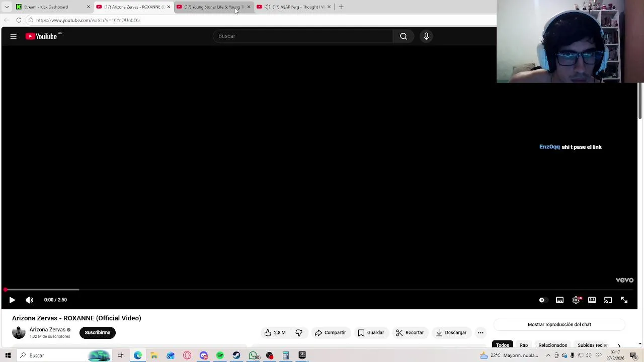644x362 pixels.
Task: Open Spotify from the taskbar
Action: click(220, 355)
